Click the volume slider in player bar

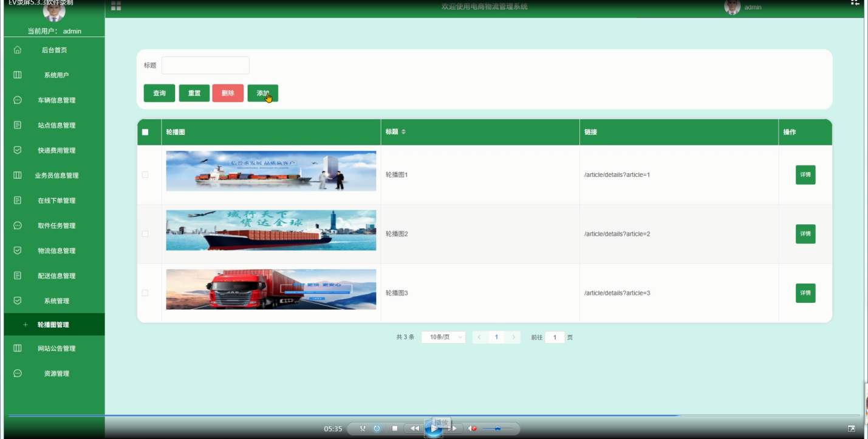pyautogui.click(x=497, y=429)
